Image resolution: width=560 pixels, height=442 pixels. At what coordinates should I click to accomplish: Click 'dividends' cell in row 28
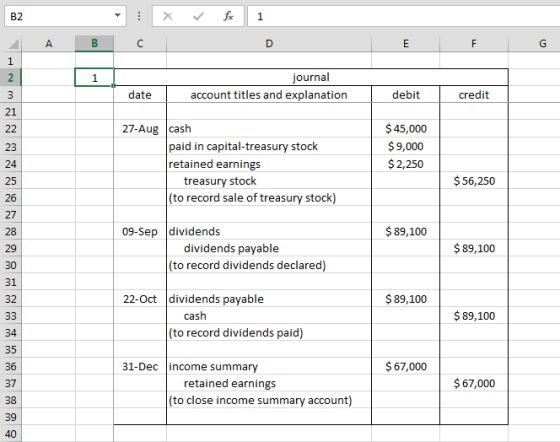point(269,231)
